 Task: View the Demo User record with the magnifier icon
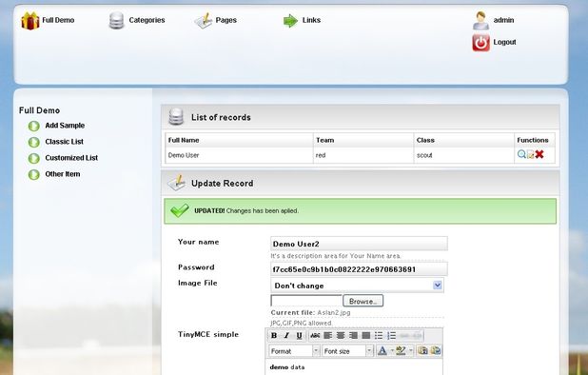pyautogui.click(x=521, y=154)
